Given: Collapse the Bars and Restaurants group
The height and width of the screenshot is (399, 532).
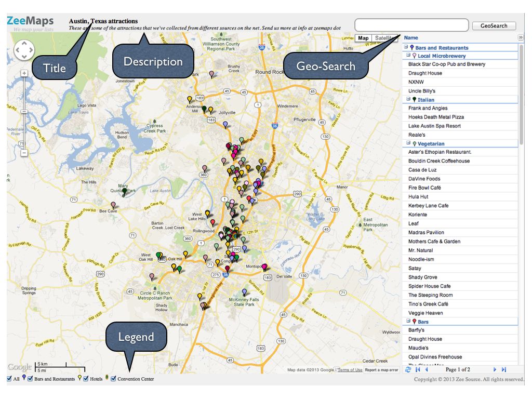Looking at the screenshot, I should pyautogui.click(x=406, y=47).
